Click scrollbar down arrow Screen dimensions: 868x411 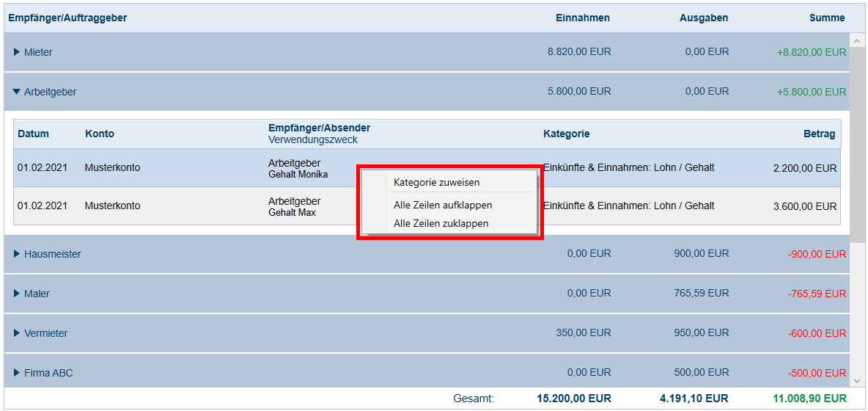856,380
